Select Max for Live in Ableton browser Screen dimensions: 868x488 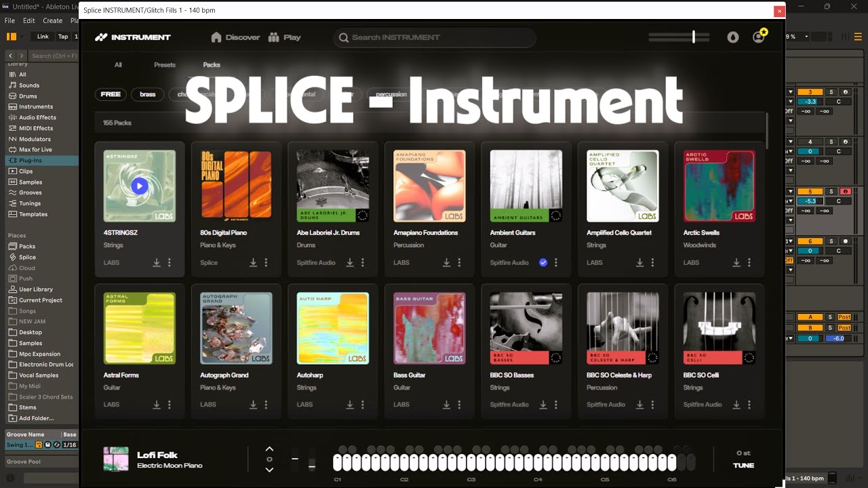pyautogui.click(x=35, y=150)
